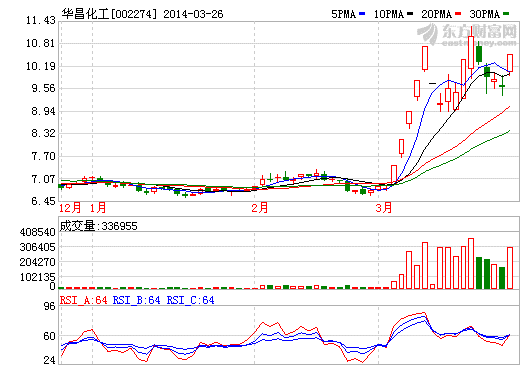520x365 pixels.
Task: Click the 96 RSI axis label
Action: (x=50, y=306)
